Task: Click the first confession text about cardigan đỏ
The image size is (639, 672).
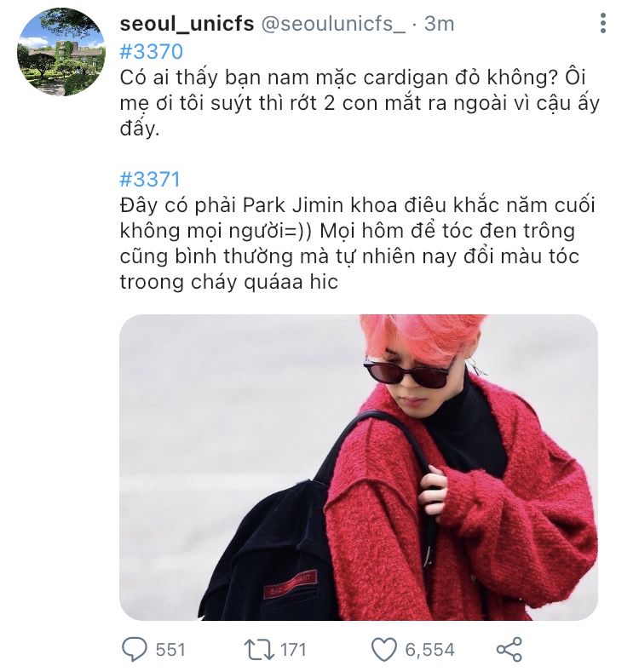Action: [360, 103]
